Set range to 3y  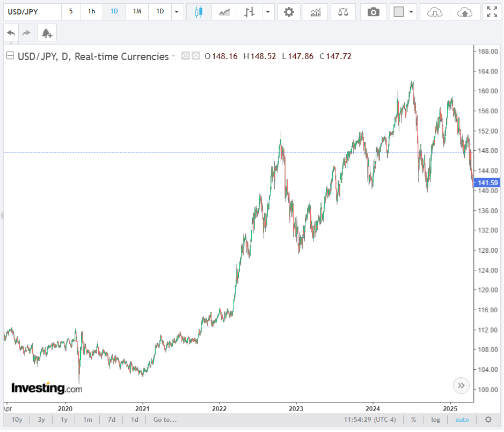(x=41, y=420)
